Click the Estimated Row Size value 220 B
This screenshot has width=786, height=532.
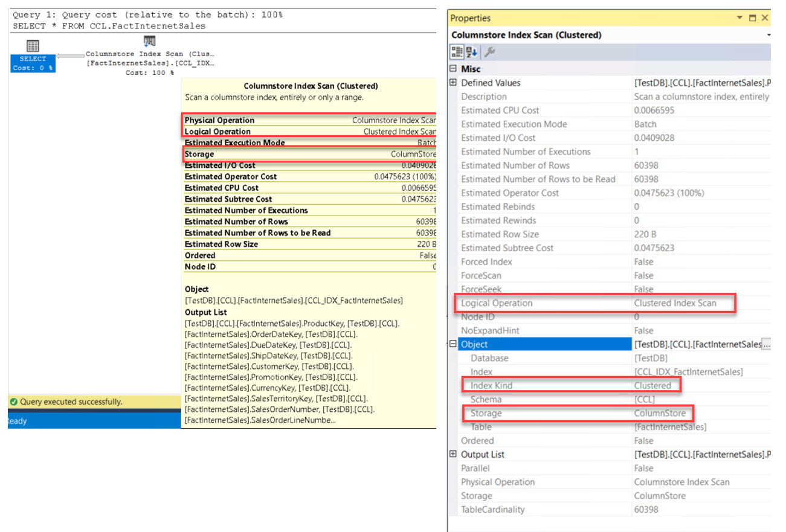[x=646, y=234]
